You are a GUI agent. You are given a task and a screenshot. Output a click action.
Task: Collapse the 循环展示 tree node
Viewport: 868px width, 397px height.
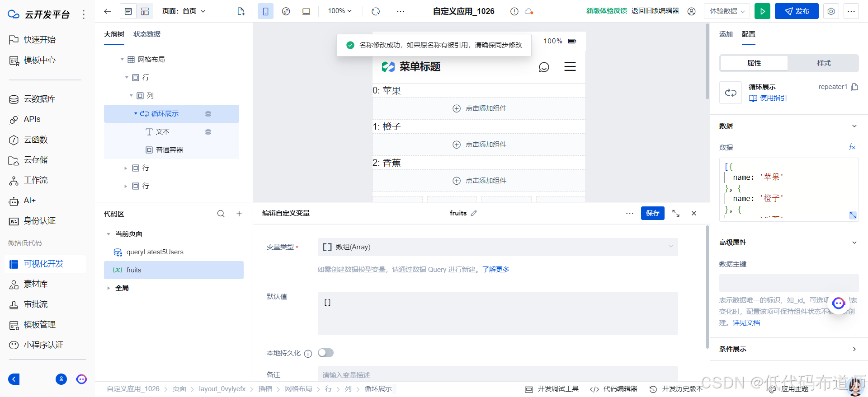click(x=136, y=114)
